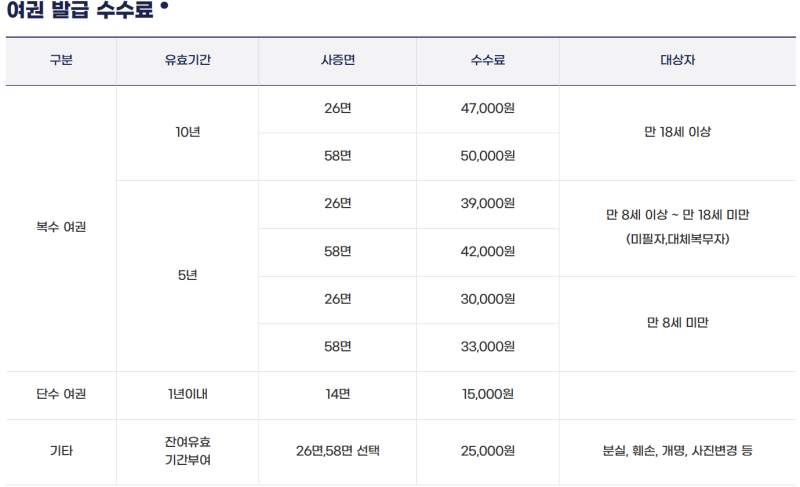This screenshot has height=487, width=800.
Task: Select the 유효기간 column header
Action: [188, 60]
